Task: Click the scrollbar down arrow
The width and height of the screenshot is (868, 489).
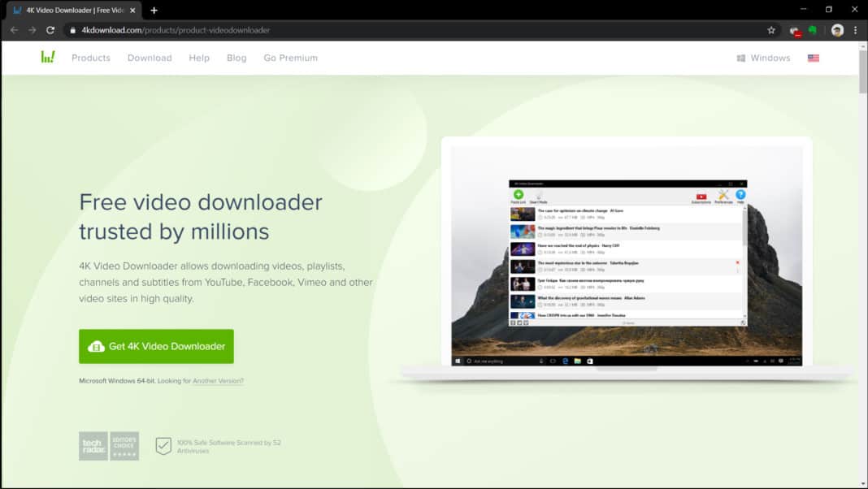Action: pyautogui.click(x=863, y=485)
